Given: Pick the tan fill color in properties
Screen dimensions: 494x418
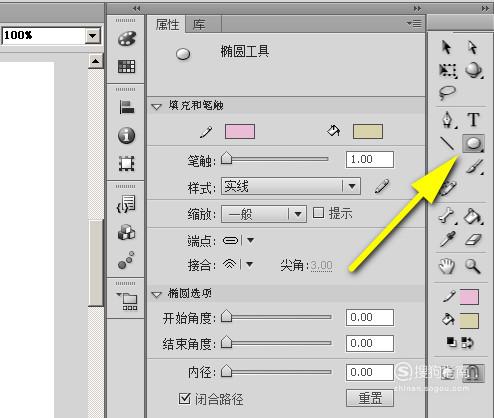Looking at the screenshot, I should point(368,132).
